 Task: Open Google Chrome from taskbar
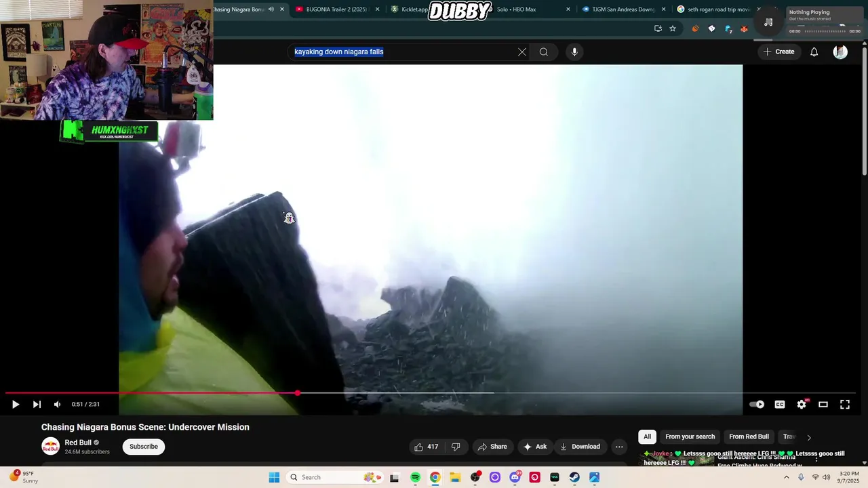[x=435, y=477]
